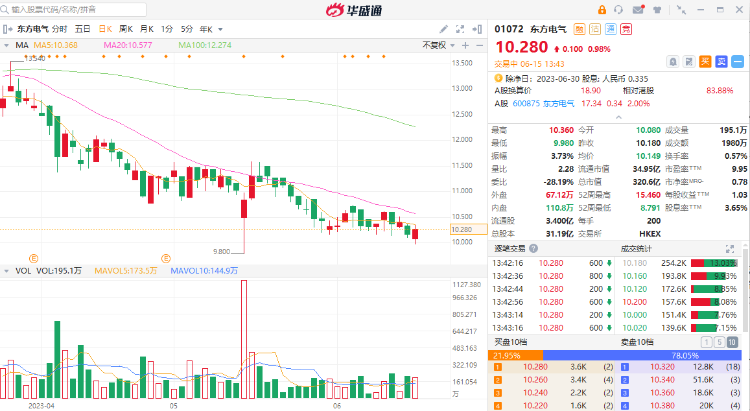This screenshot has width=750, height=411.
Task: Select the 月K monthly candlestick tab
Action: click(x=146, y=29)
